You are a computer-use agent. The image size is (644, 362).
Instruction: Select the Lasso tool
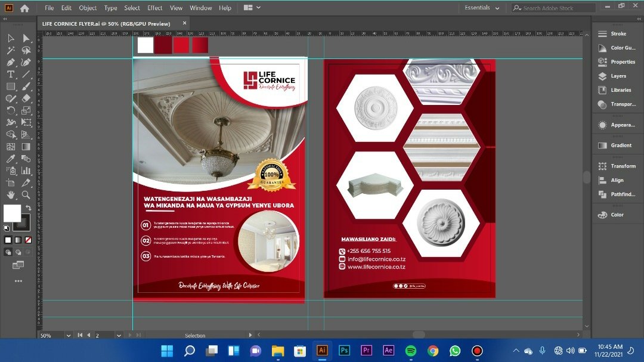pyautogui.click(x=26, y=50)
